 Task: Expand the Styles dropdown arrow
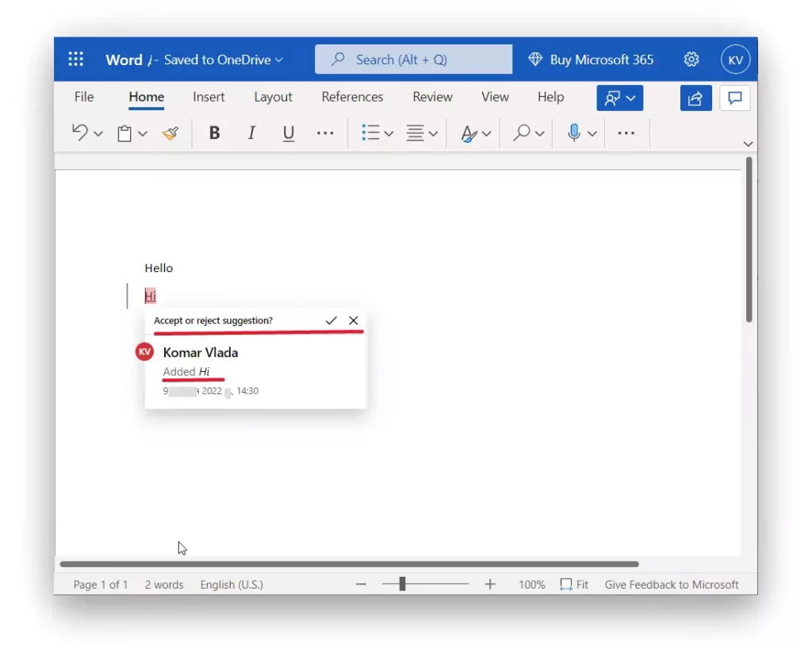(486, 133)
